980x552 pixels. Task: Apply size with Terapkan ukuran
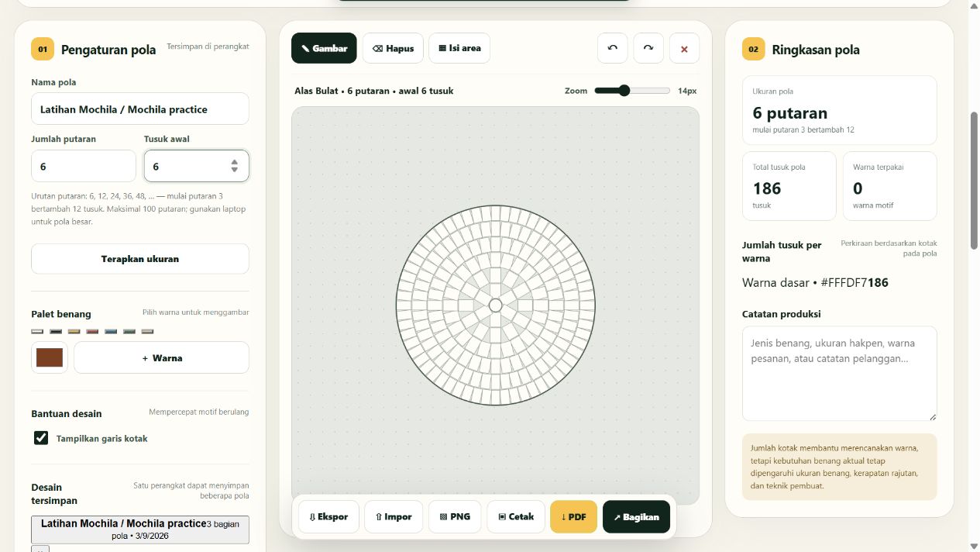(x=140, y=259)
